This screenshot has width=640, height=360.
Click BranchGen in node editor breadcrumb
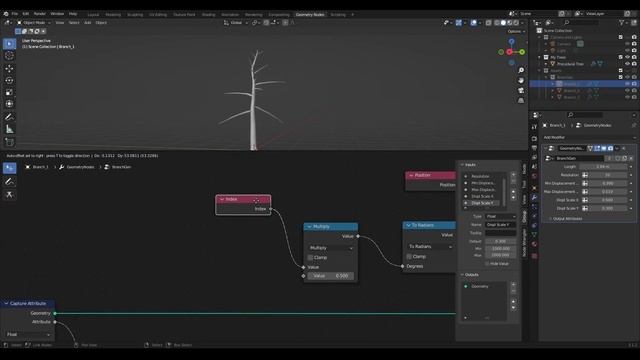point(122,167)
